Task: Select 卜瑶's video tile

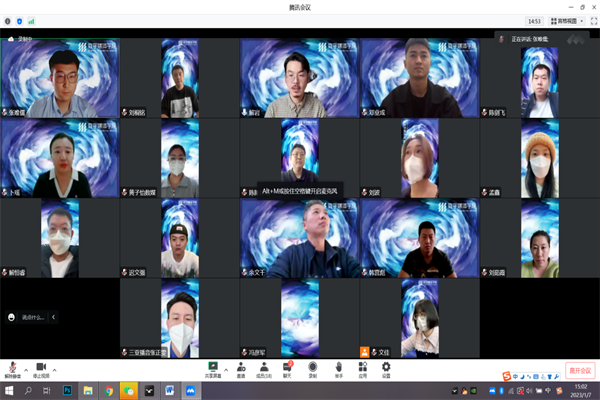Action: [x=60, y=158]
